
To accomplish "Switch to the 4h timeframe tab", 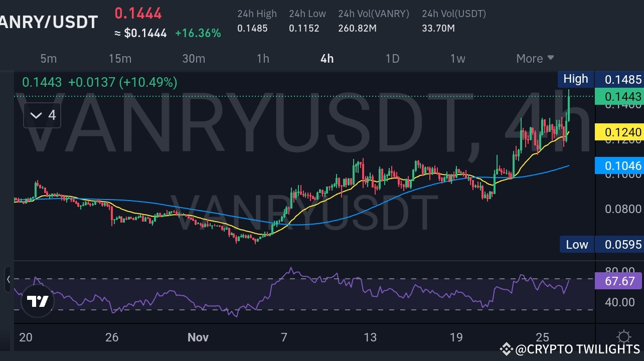I will click(327, 59).
